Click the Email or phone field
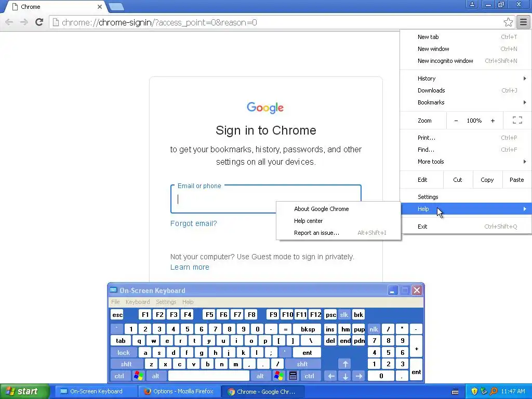The image size is (532, 399). click(266, 199)
